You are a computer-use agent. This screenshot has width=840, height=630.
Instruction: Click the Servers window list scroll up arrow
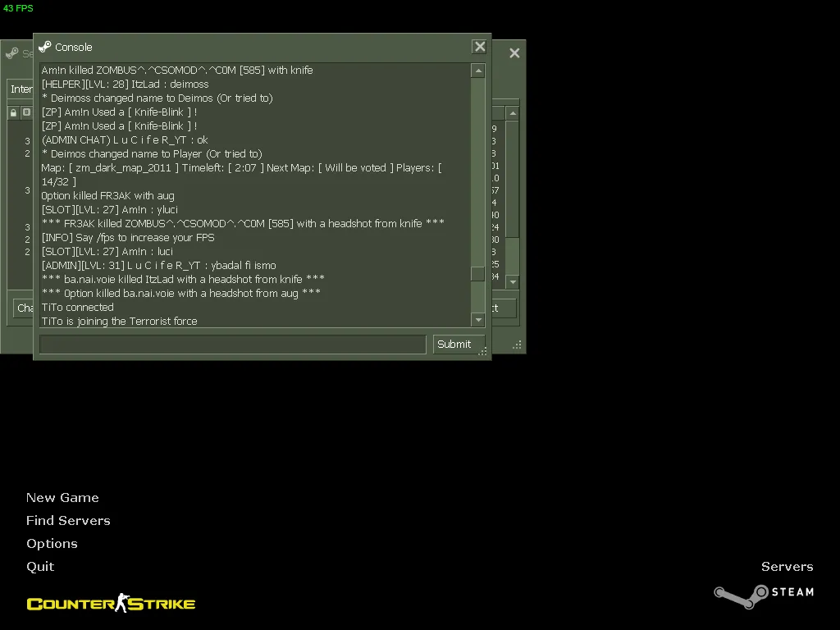coord(513,113)
